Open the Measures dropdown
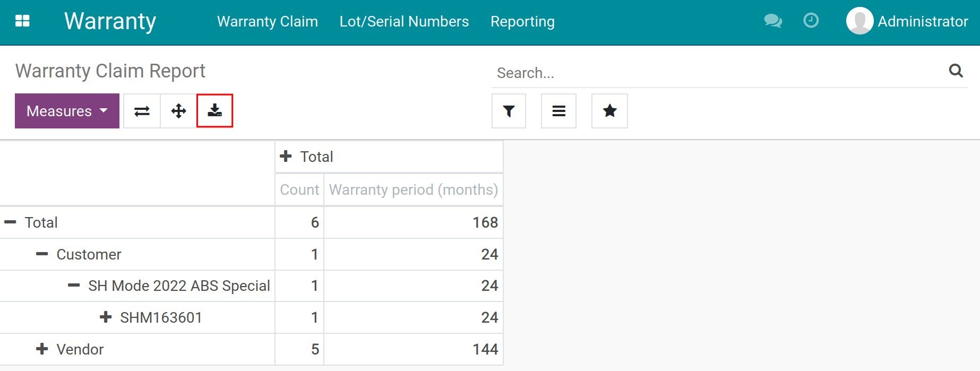The height and width of the screenshot is (371, 980). tap(67, 111)
